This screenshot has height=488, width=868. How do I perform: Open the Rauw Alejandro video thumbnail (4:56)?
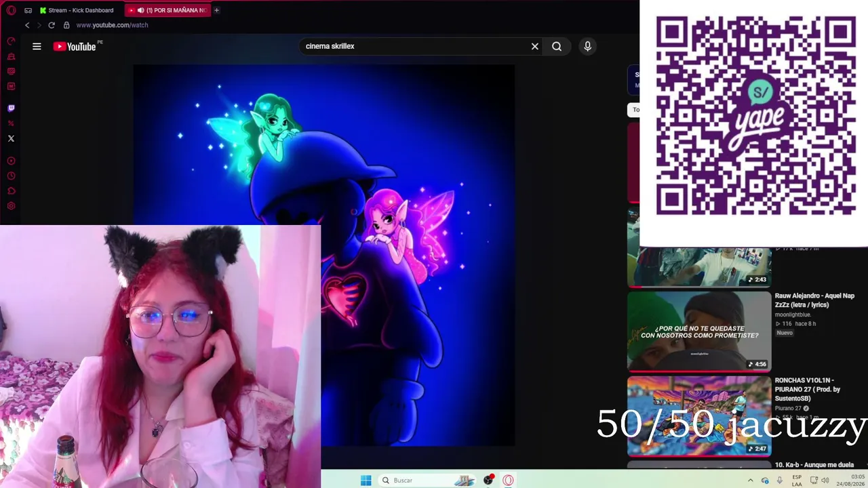pyautogui.click(x=699, y=331)
